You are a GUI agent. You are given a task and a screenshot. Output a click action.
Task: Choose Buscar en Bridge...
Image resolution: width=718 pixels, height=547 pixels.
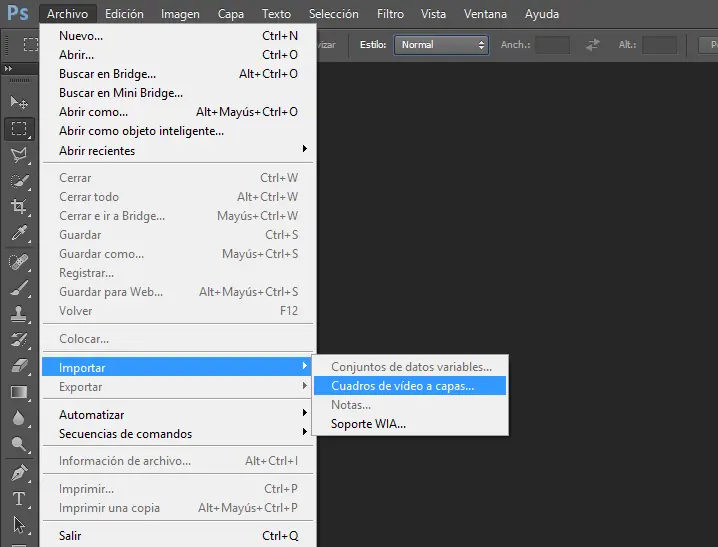tap(178, 74)
